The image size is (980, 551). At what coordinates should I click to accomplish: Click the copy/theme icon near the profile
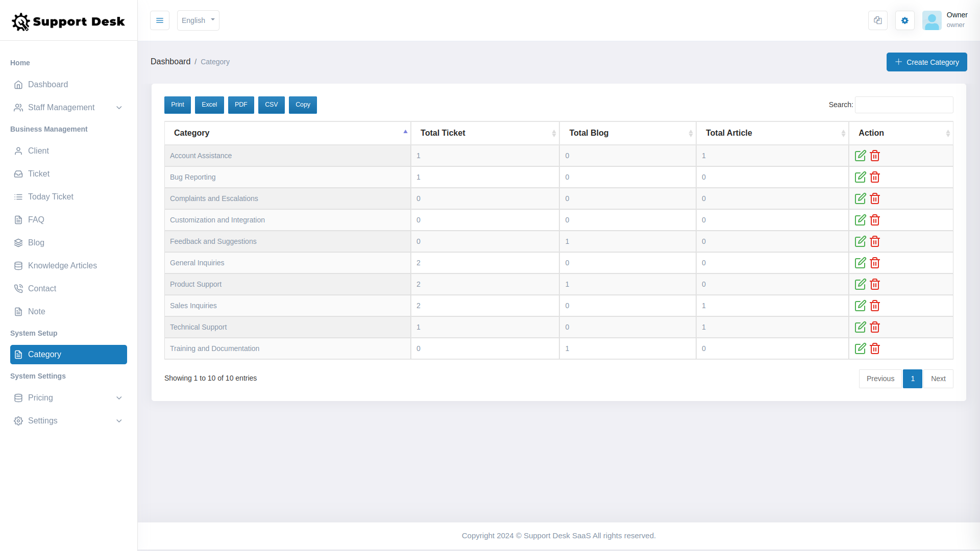point(877,20)
